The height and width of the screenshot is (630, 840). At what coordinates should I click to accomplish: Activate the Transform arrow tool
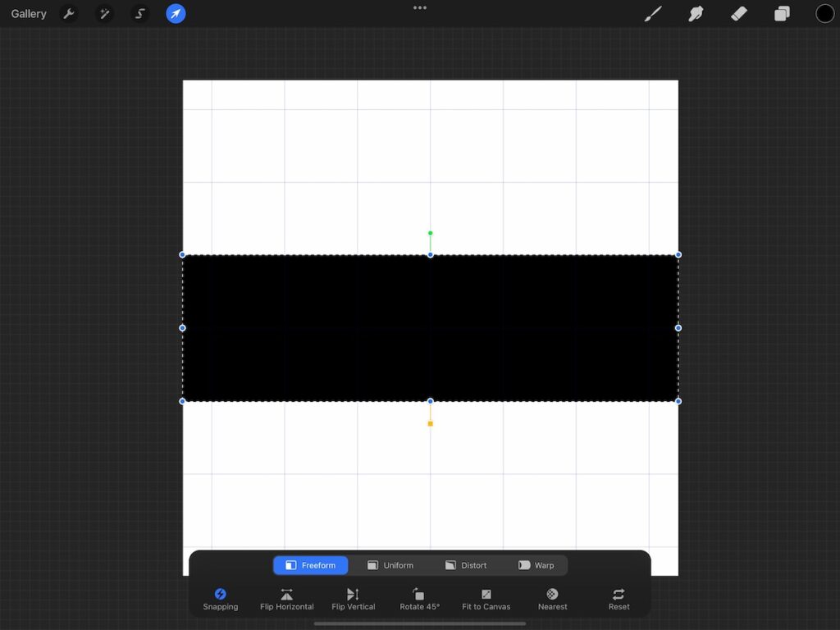tap(176, 13)
